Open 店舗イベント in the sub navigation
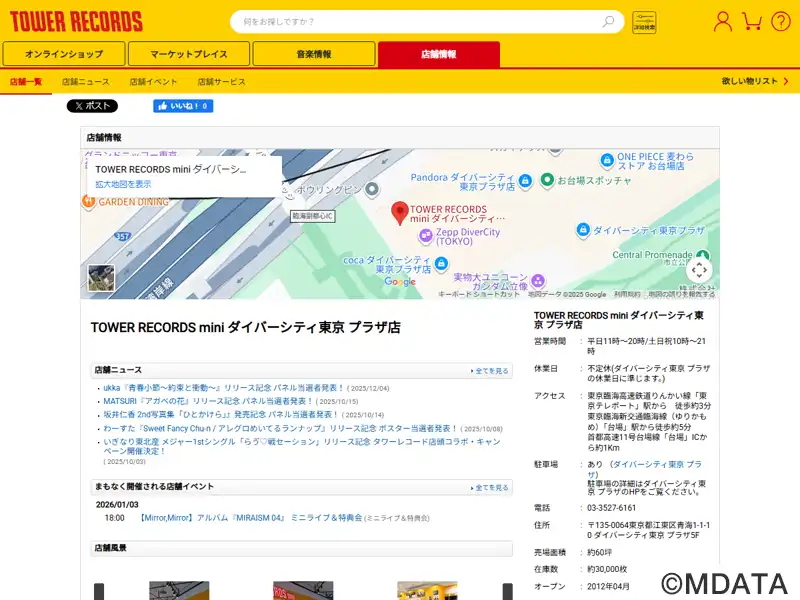This screenshot has width=800, height=600. [x=153, y=82]
